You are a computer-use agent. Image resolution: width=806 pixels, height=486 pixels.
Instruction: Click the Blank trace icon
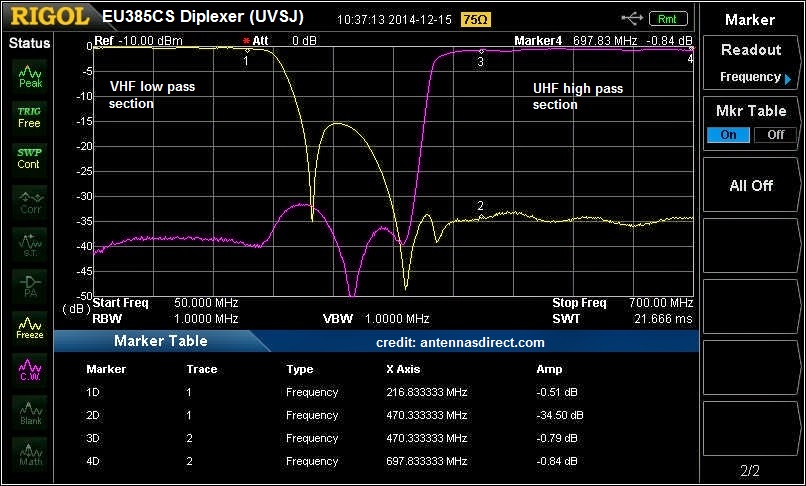click(x=30, y=412)
